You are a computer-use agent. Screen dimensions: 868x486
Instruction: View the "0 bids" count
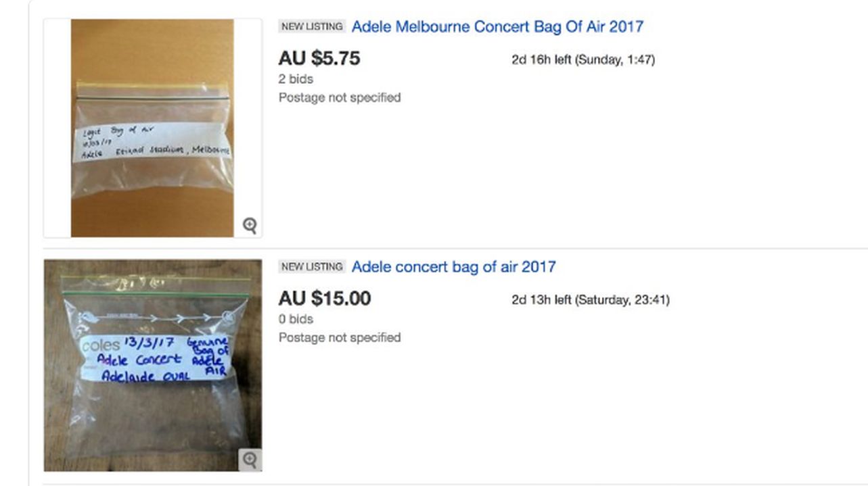296,319
